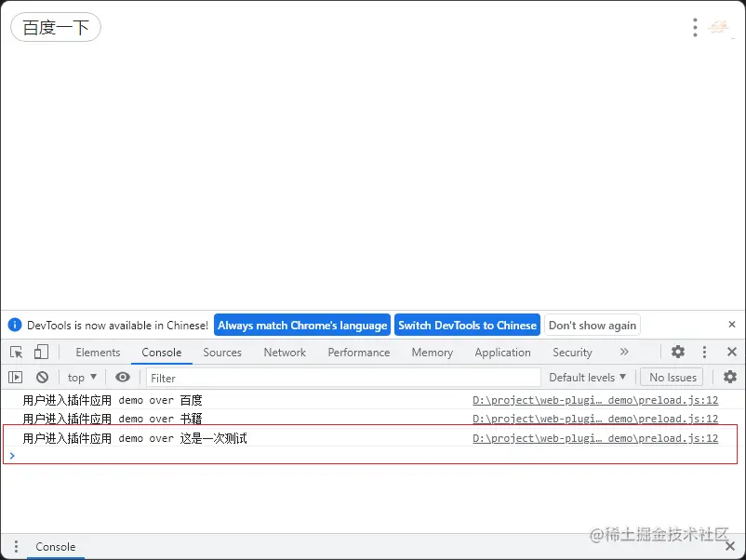Focus the console Filter field
The height and width of the screenshot is (560, 746).
point(343,378)
